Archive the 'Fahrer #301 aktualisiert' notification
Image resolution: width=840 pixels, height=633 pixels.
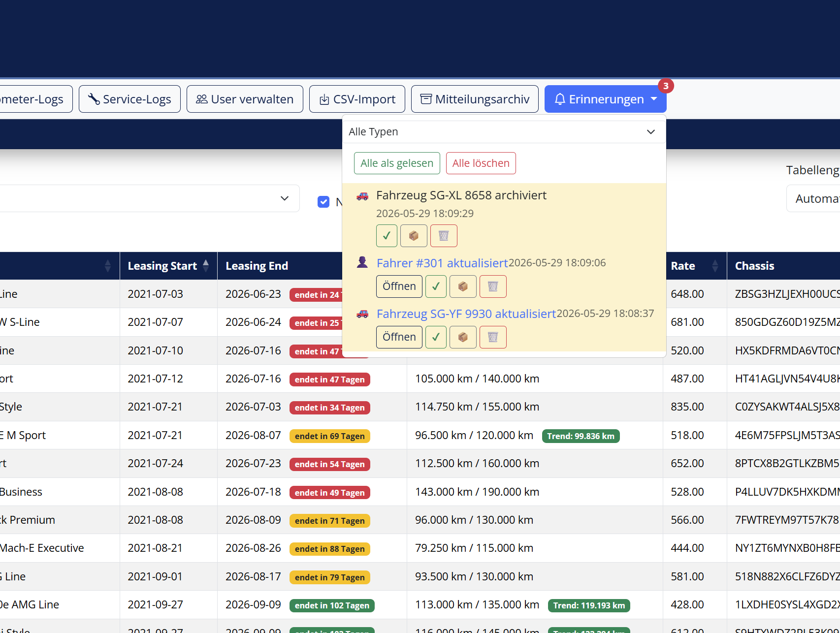(x=463, y=286)
